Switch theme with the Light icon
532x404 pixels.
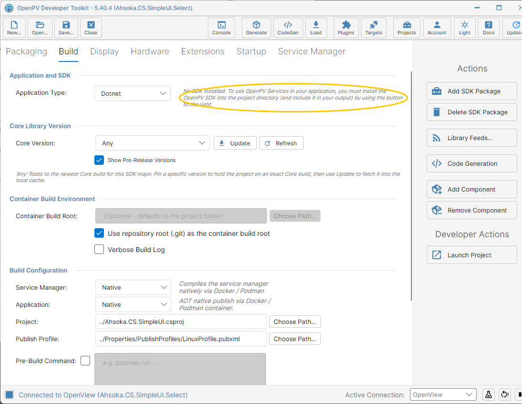pos(464,28)
